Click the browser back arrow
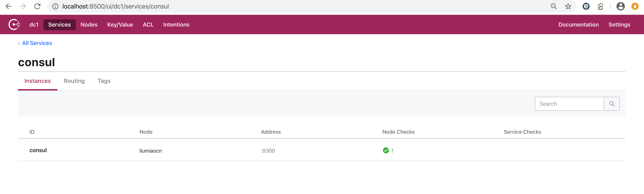This screenshot has height=194, width=644. click(9, 6)
